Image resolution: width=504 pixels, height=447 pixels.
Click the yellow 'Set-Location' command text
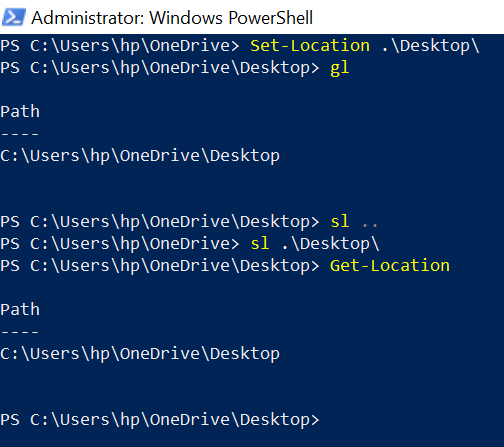pos(310,45)
